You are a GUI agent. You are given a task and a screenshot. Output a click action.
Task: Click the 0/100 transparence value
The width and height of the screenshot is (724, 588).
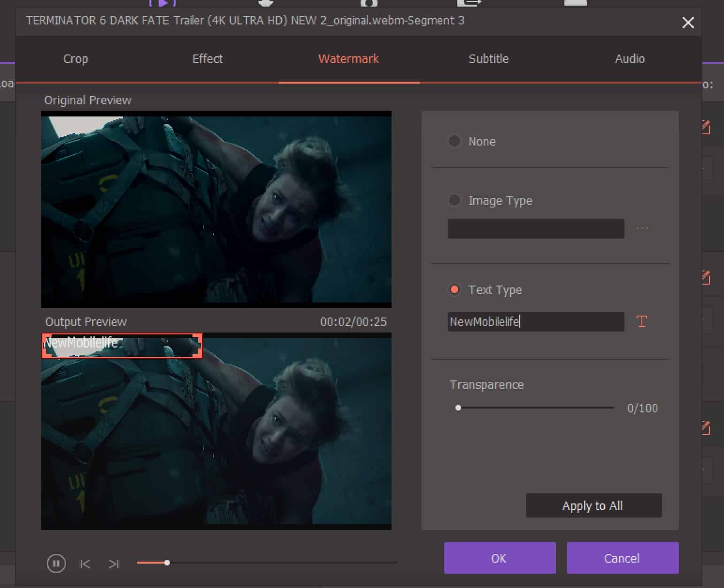642,408
